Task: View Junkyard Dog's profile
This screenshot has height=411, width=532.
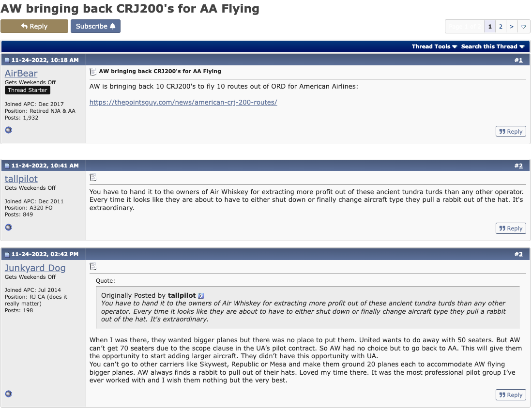Action: point(35,268)
